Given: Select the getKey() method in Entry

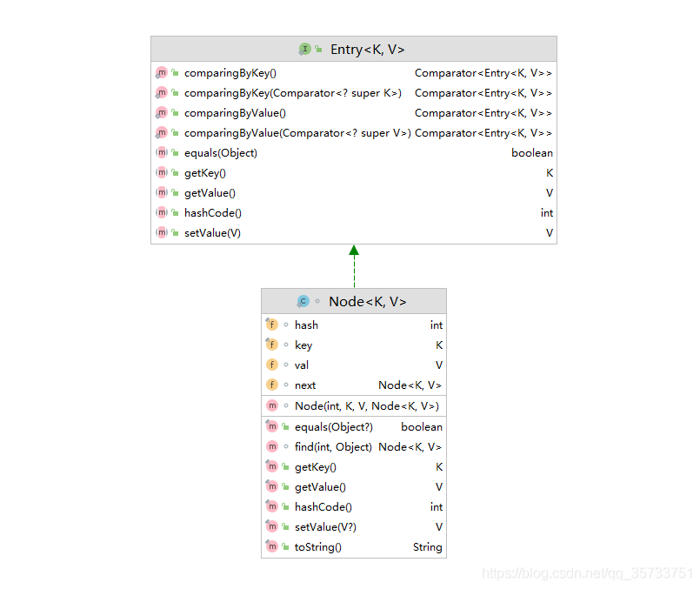Looking at the screenshot, I should point(204,173).
